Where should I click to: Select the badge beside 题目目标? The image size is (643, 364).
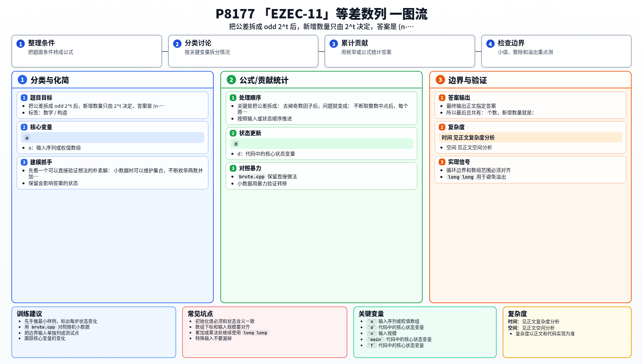tap(24, 98)
